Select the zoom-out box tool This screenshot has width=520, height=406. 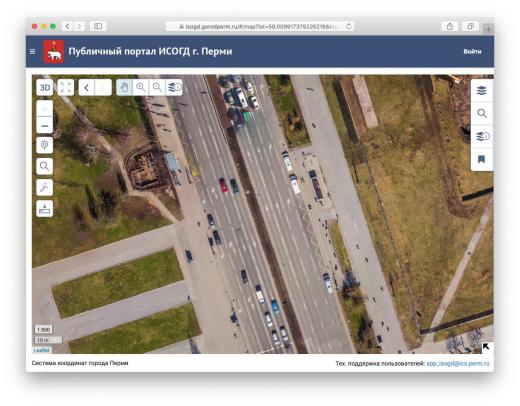pyautogui.click(x=157, y=88)
